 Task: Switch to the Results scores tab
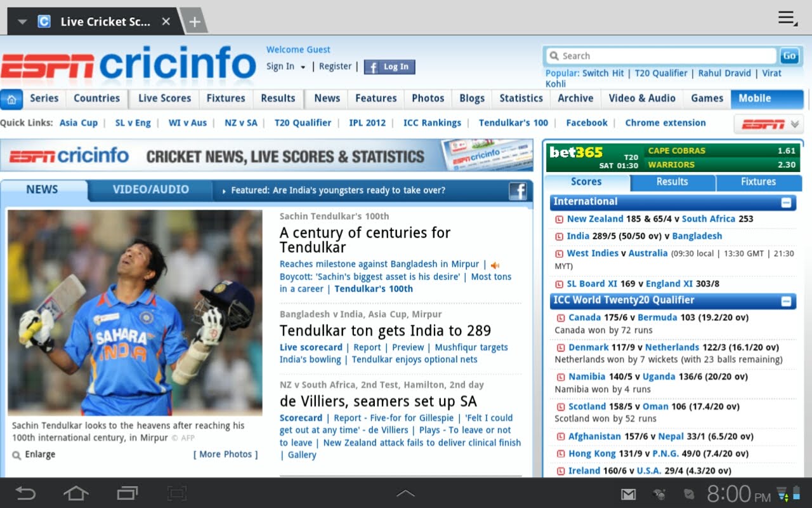(x=672, y=182)
